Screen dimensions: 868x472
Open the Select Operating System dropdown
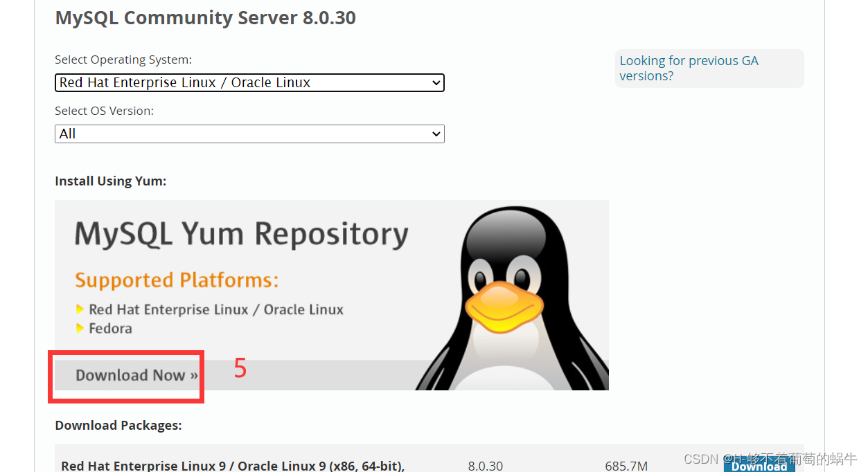coord(249,82)
